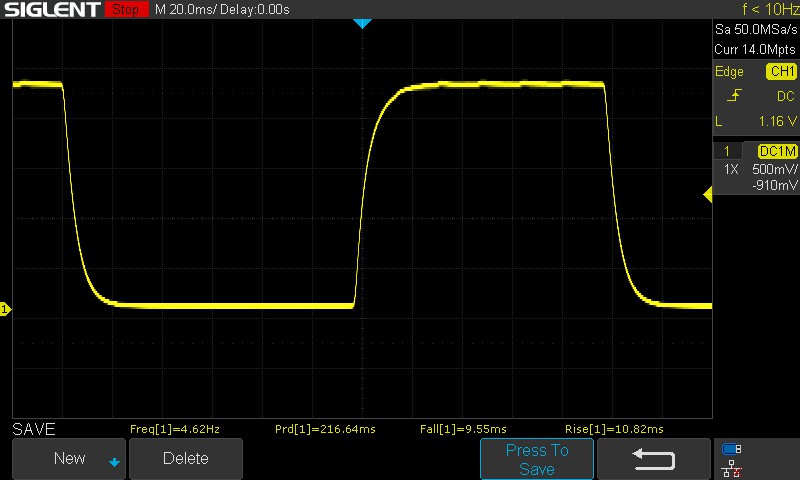Click the channel 1 number box
800x480 pixels.
727,151
